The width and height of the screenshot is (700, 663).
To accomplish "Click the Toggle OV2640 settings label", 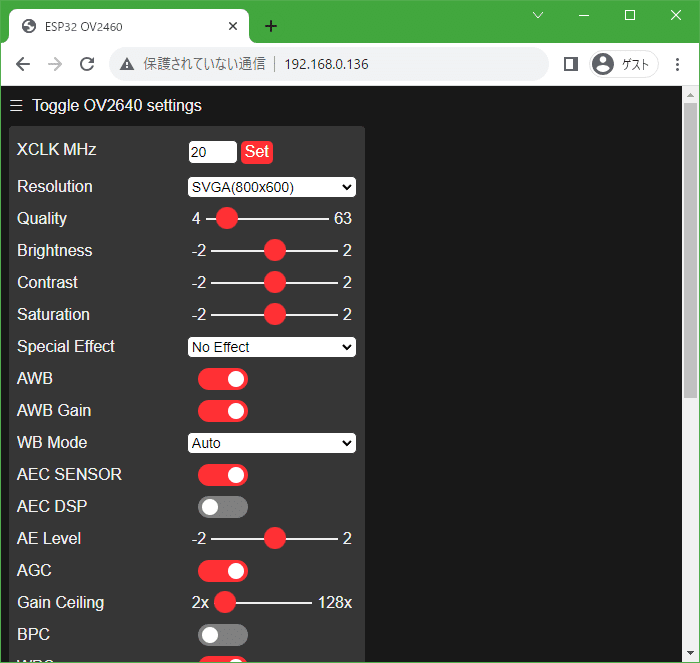I will tap(117, 106).
